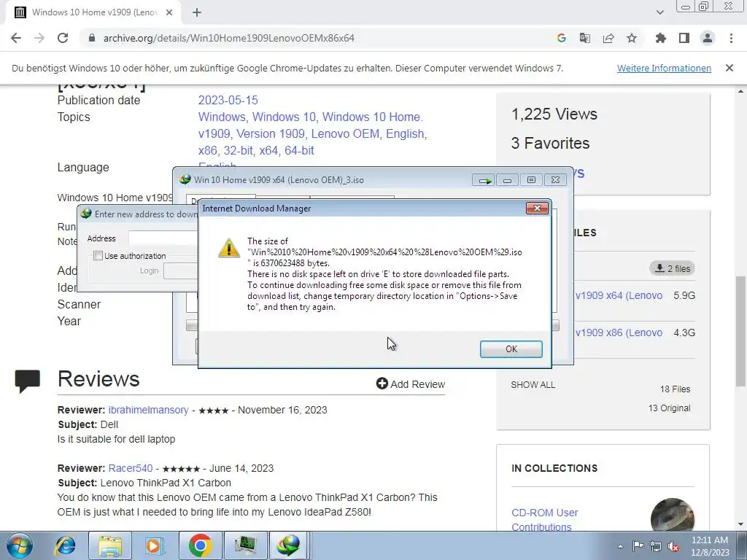Screen dimensions: 747x560
Task: Click the Reviews speech bubble icon
Action: coord(27,381)
